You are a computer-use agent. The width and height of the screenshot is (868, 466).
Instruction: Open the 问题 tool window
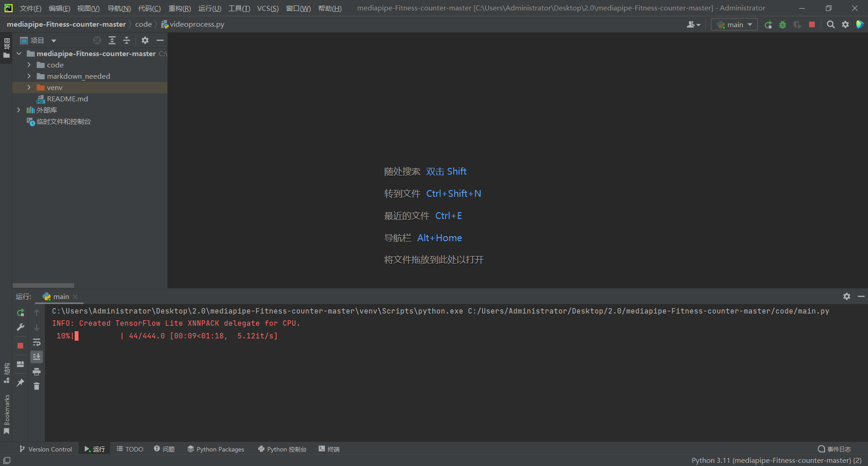(165, 449)
